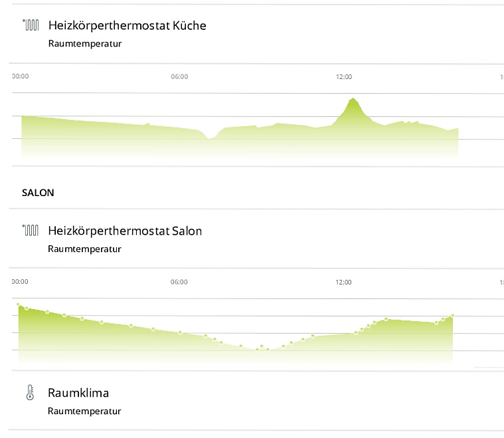
Task: Click the noon temperature peak in Küche chart
Action: tap(353, 99)
